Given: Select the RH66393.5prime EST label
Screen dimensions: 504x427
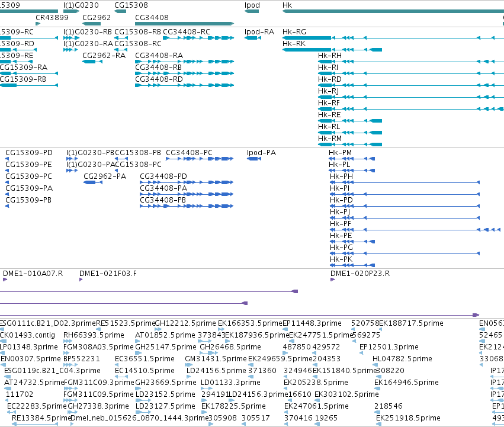Looking at the screenshot, I should click(x=94, y=335).
